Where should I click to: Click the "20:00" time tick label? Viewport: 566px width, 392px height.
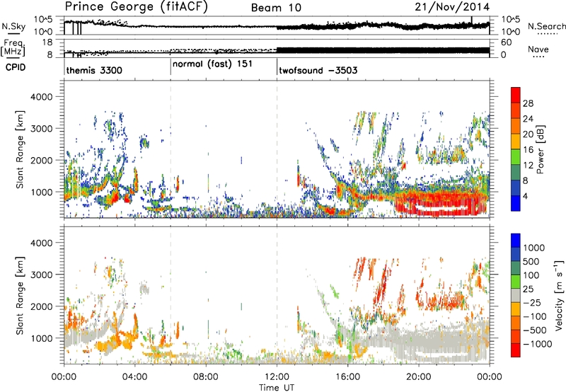(419, 377)
